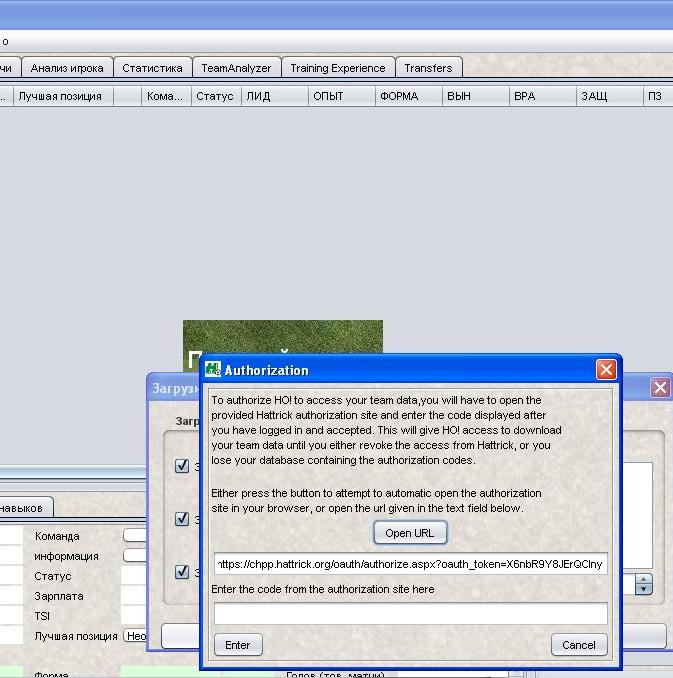Sort by ФОРМА column header
Screen dimensions: 673x678
click(x=409, y=96)
